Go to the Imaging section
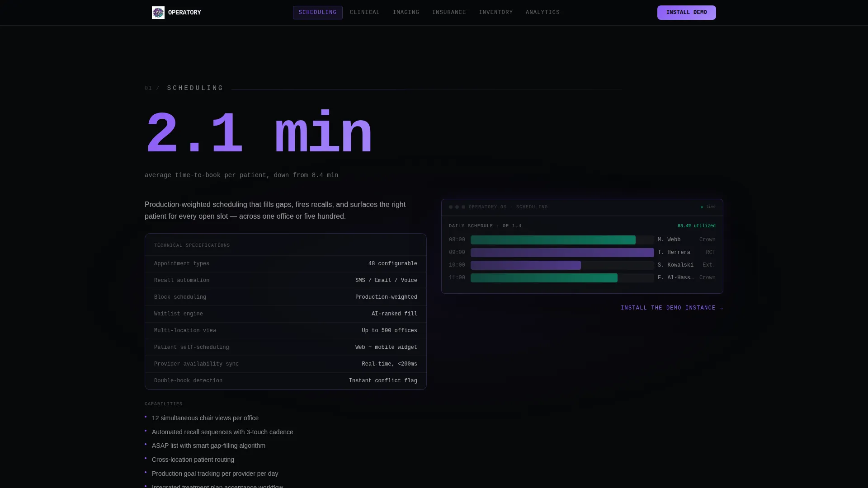868x488 pixels. click(406, 13)
